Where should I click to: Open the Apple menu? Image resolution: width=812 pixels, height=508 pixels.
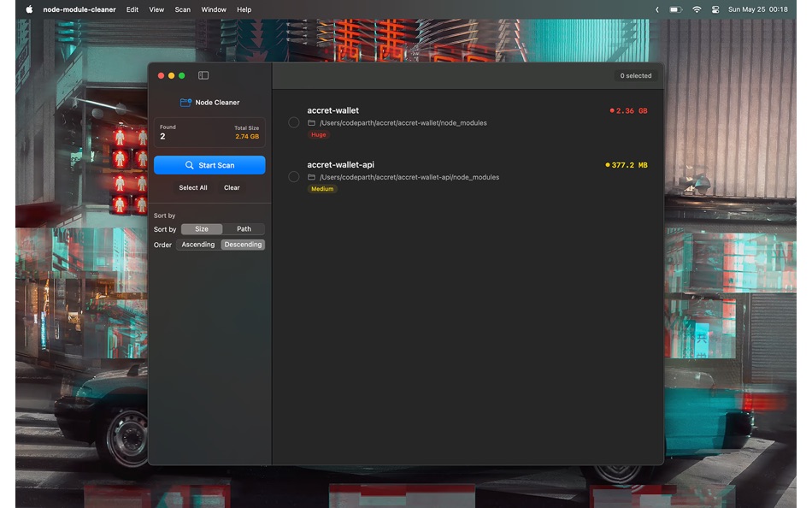pyautogui.click(x=30, y=9)
